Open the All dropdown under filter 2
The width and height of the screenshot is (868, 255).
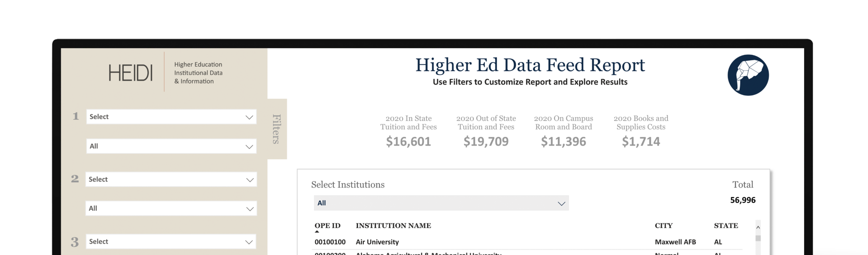click(171, 209)
